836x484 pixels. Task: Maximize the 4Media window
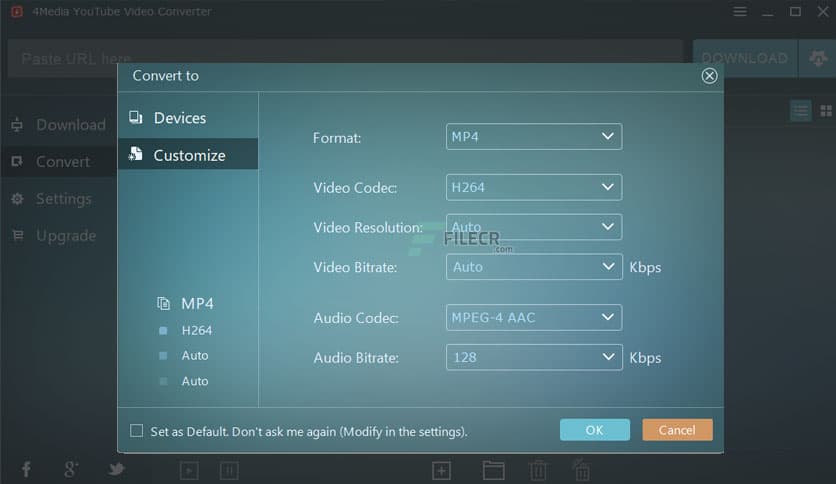[x=795, y=11]
